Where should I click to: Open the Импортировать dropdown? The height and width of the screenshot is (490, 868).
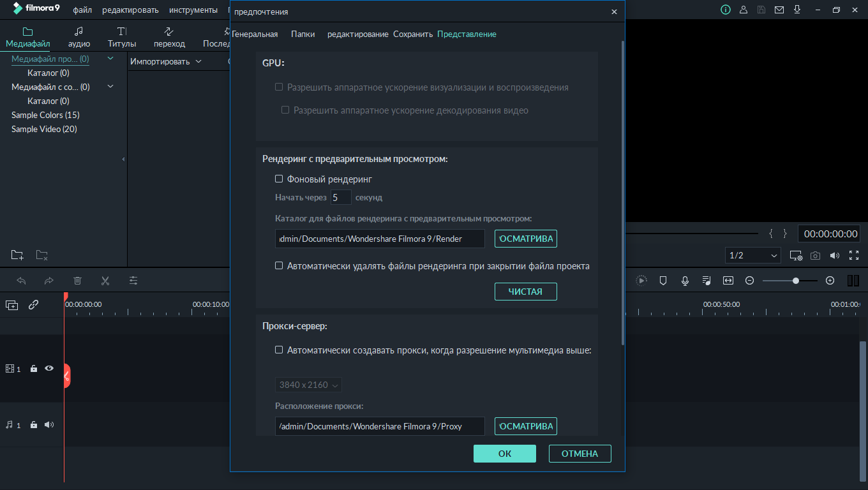[165, 61]
